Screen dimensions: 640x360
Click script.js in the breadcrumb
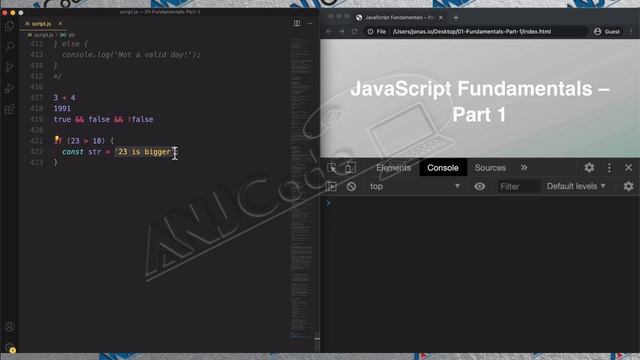[x=43, y=35]
